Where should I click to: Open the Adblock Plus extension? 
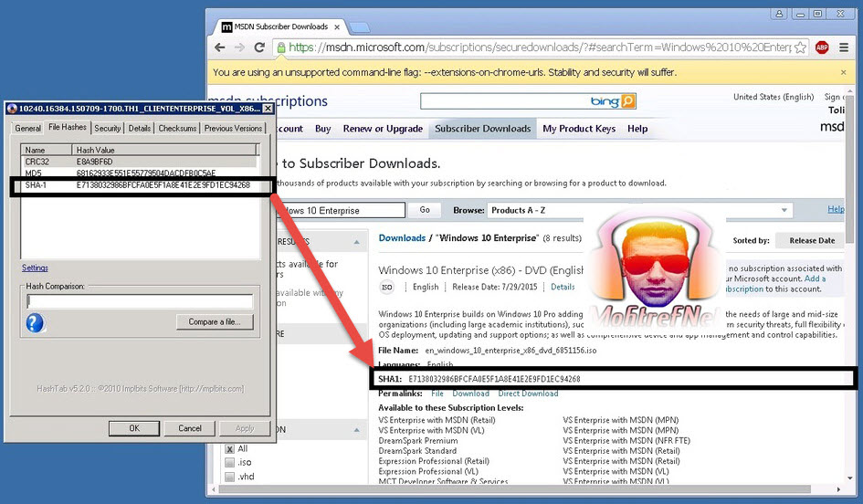point(822,47)
